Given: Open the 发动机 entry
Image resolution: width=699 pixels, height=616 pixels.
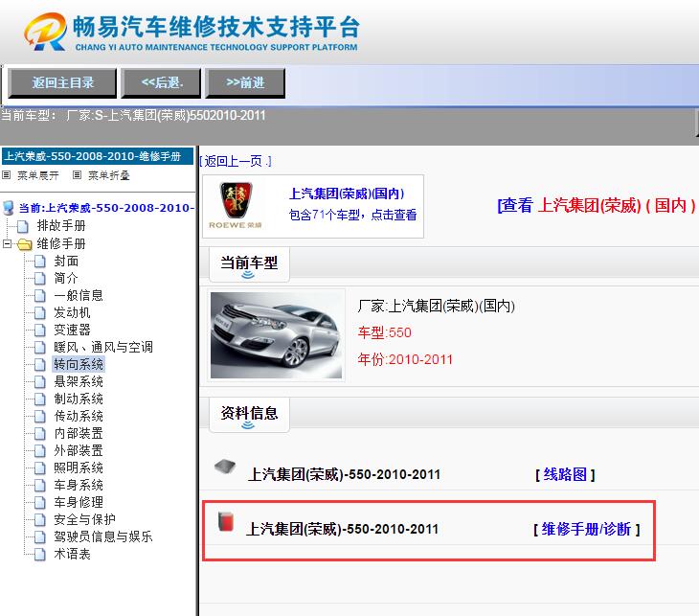Looking at the screenshot, I should tap(72, 312).
